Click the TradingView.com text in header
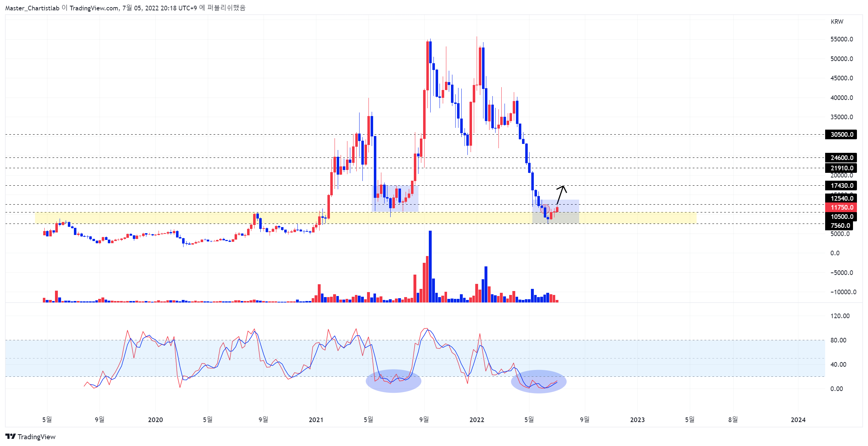The width and height of the screenshot is (868, 446). pyautogui.click(x=94, y=8)
